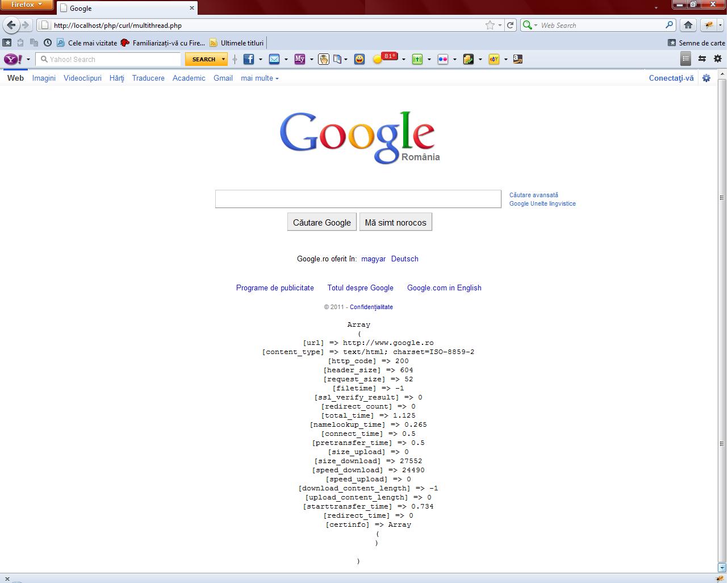728x583 pixels.
Task: Click the Yahoo! Search input field
Action: coord(108,59)
